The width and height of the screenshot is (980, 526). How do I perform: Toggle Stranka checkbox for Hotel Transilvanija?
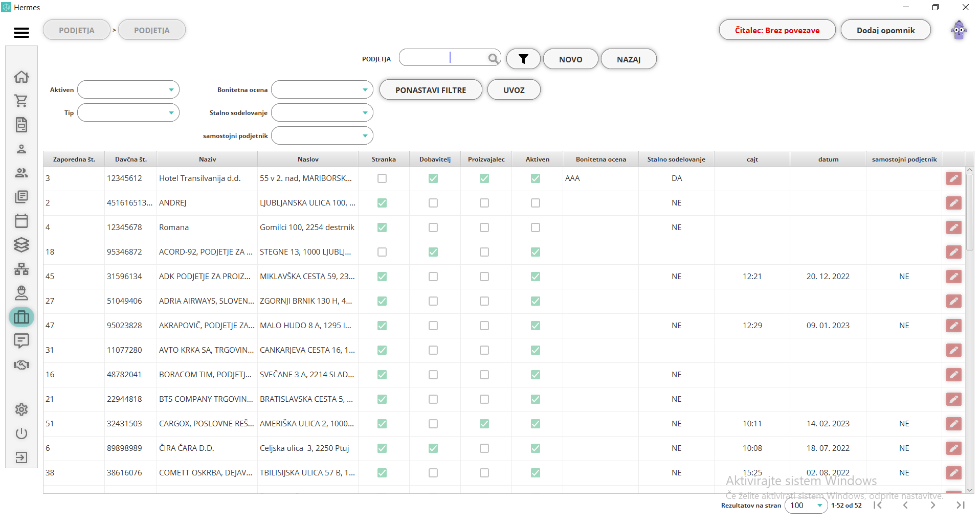(x=382, y=178)
